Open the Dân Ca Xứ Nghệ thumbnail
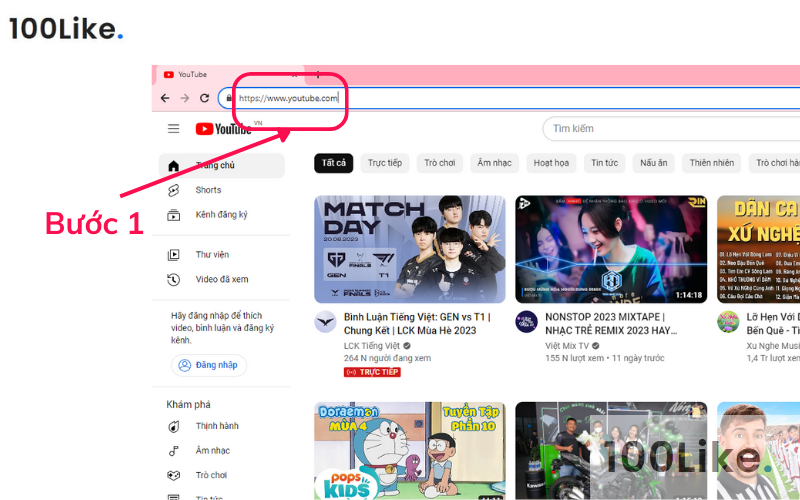The image size is (800, 500). [x=758, y=249]
